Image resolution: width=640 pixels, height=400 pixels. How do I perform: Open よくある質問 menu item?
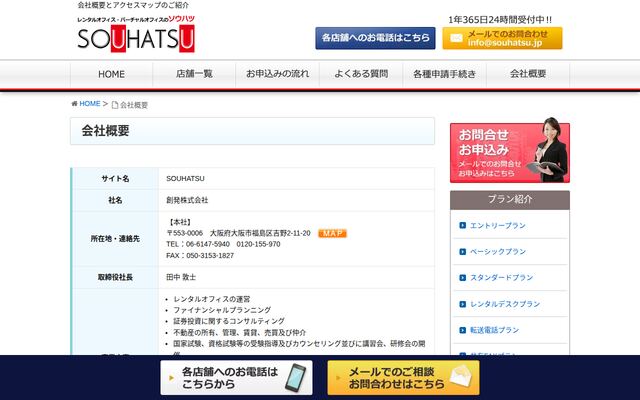pyautogui.click(x=361, y=74)
